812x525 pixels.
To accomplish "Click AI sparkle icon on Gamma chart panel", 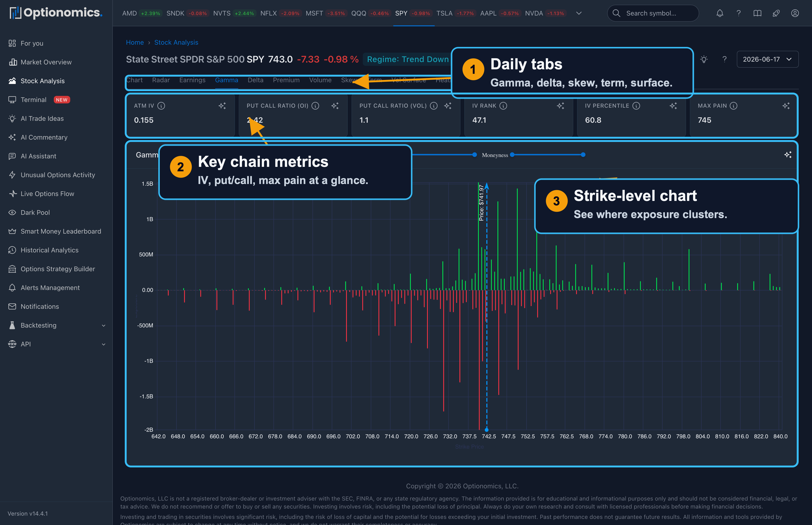I will tap(788, 155).
